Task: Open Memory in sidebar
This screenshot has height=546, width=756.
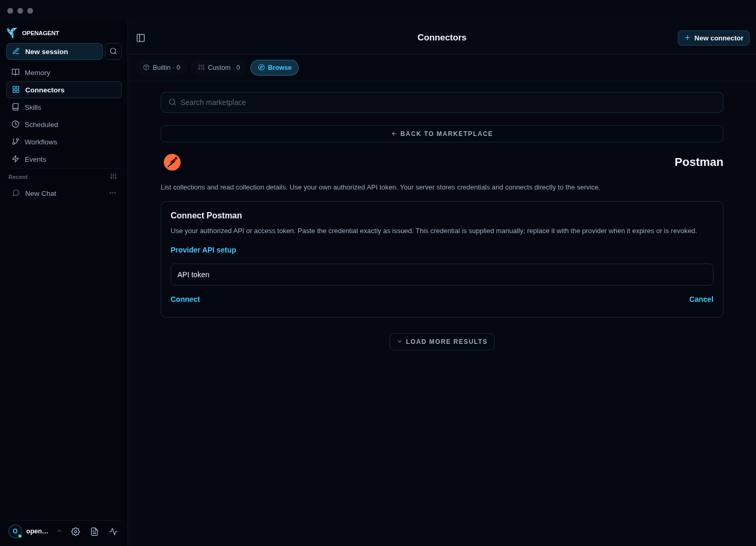Action: [x=64, y=72]
